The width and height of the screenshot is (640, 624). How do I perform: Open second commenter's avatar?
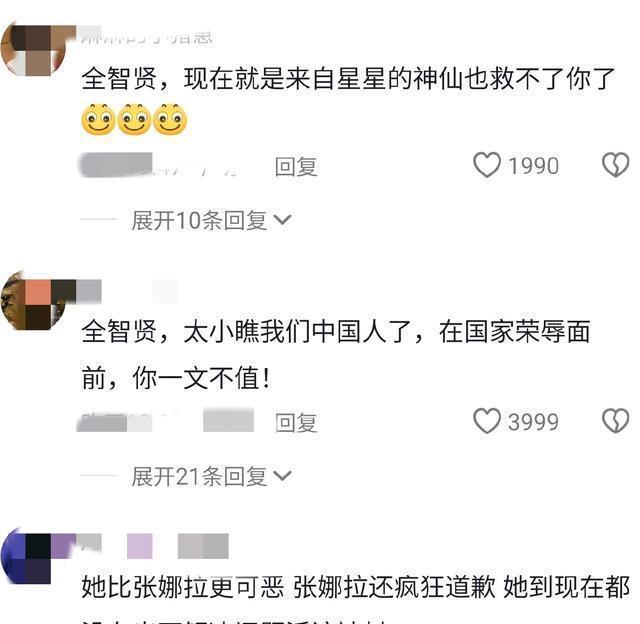34,301
